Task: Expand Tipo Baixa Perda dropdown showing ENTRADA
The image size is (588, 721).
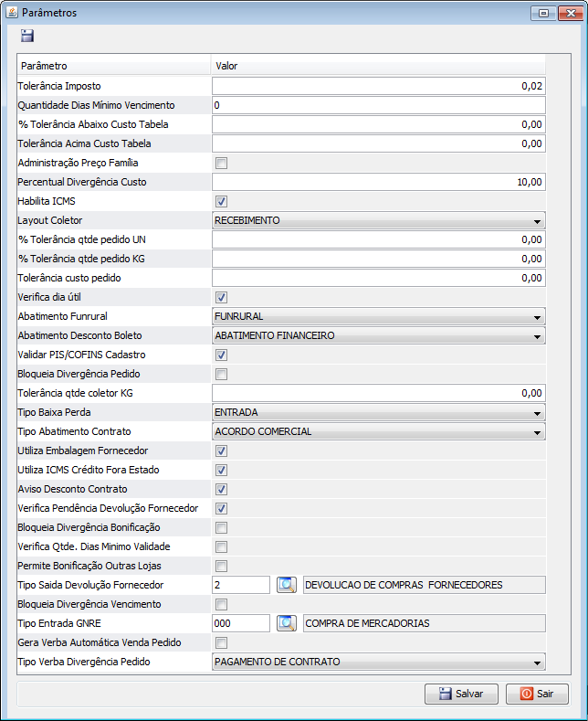Action: pyautogui.click(x=379, y=412)
